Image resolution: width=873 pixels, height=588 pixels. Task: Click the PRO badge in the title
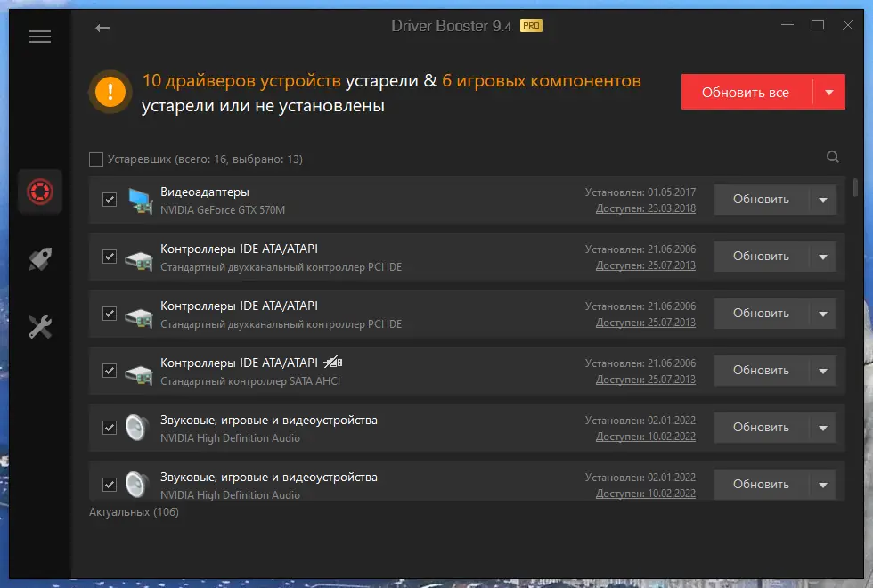(531, 26)
